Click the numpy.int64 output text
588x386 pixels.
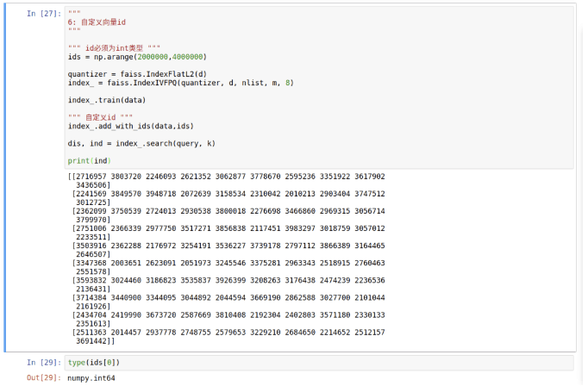91,377
